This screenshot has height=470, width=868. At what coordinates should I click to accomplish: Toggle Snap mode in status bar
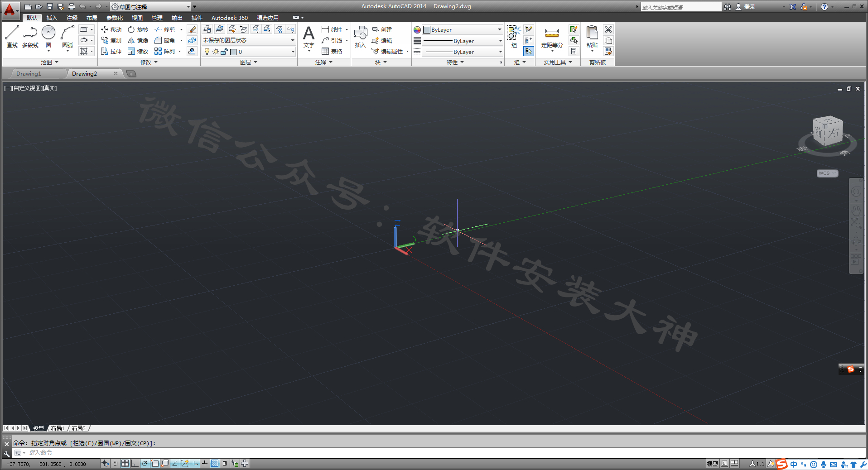(x=115, y=463)
